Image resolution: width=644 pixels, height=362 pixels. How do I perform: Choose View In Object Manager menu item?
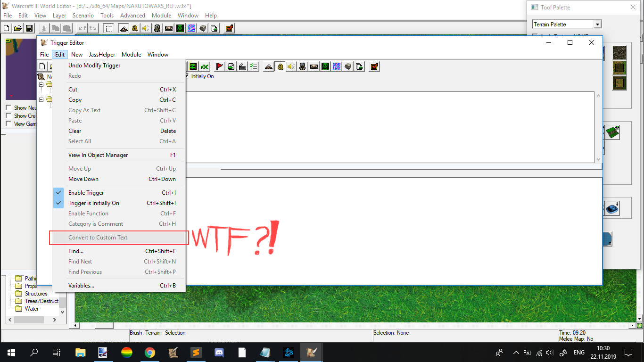click(119, 155)
